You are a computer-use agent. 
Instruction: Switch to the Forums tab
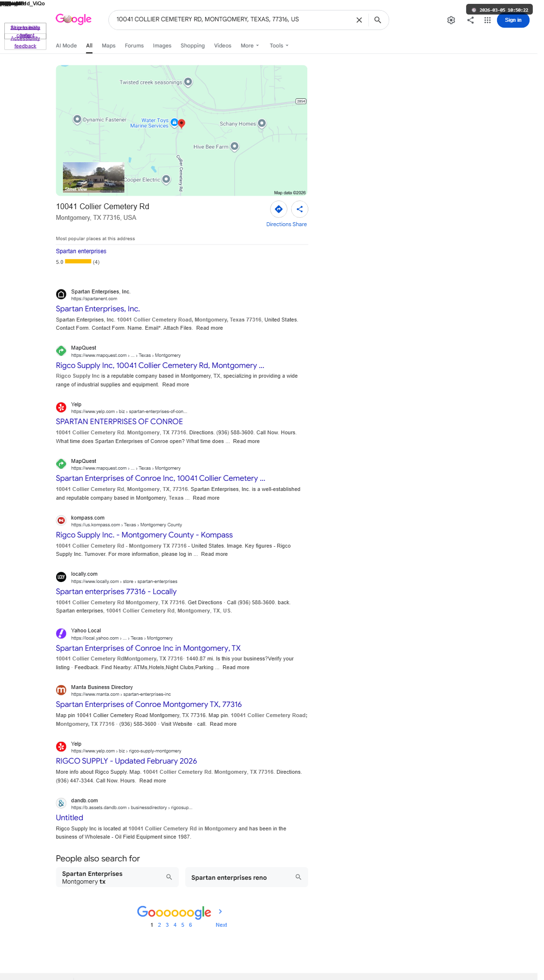coord(134,46)
